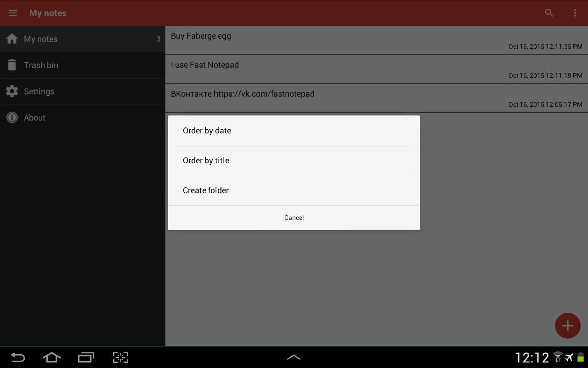Tap the red add note plus button
Image resolution: width=588 pixels, height=368 pixels.
point(567,326)
